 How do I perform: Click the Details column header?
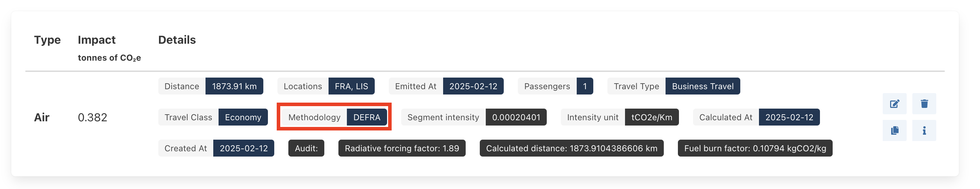[x=177, y=40]
